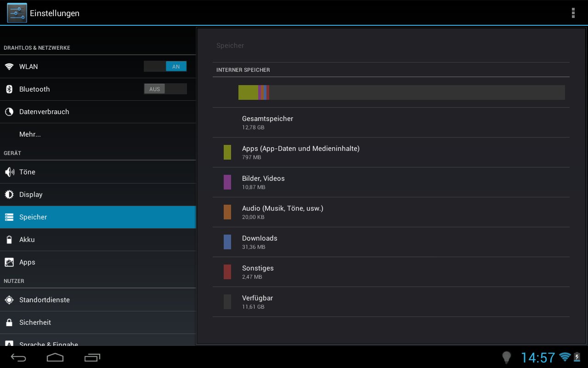Tap the battery charging status icon
The height and width of the screenshot is (368, 588).
[577, 357]
